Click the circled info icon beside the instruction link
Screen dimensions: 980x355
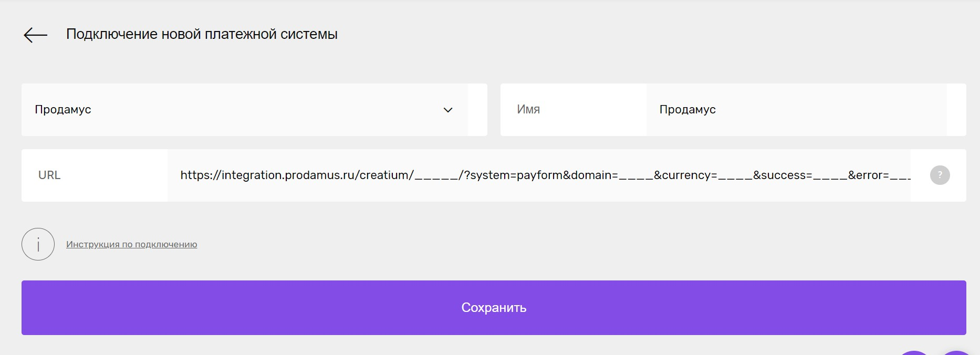[38, 244]
